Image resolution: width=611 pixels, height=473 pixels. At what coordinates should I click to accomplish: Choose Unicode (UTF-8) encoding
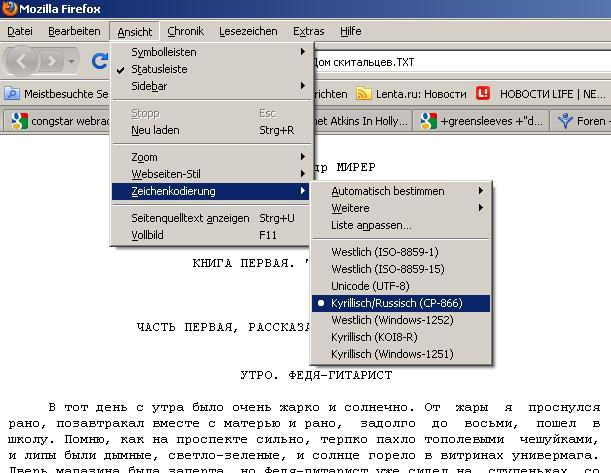click(369, 286)
